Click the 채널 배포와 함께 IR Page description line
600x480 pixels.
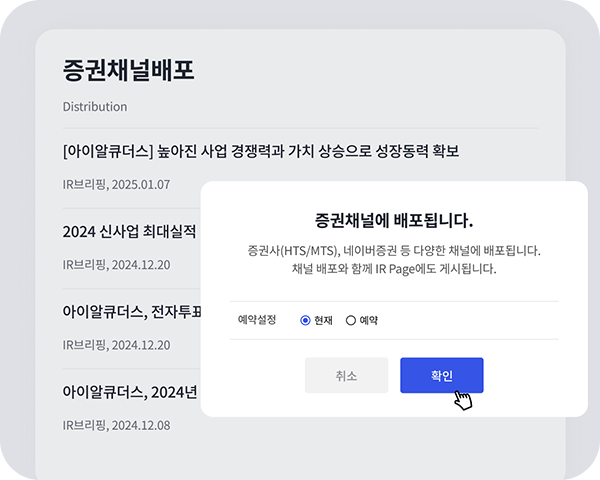[394, 269]
